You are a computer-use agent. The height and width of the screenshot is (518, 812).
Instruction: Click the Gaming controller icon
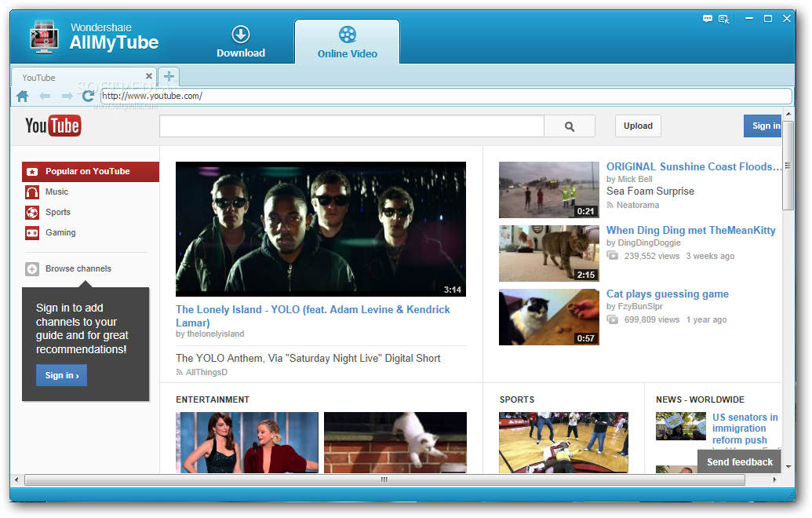click(x=32, y=233)
